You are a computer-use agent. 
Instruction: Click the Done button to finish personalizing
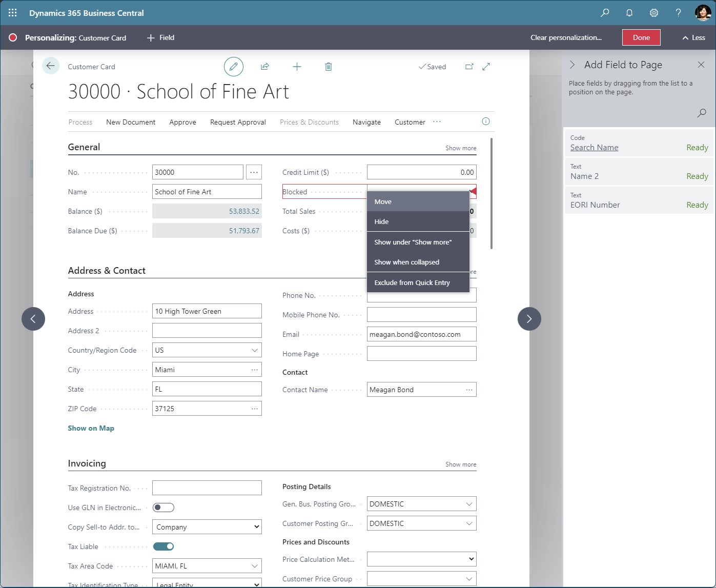coord(641,37)
